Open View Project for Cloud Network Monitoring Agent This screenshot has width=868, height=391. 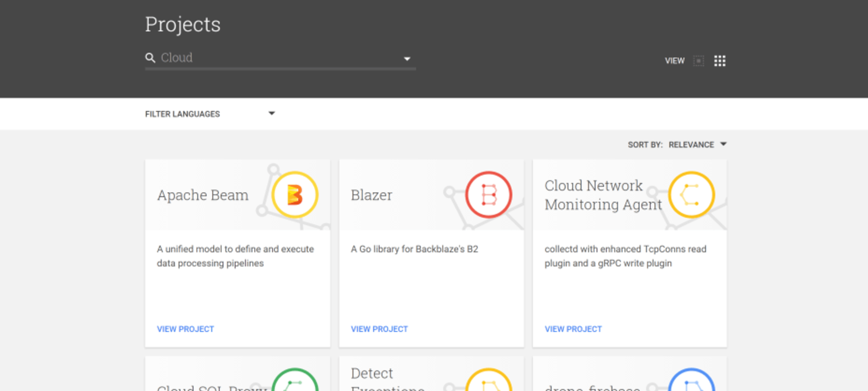click(573, 329)
